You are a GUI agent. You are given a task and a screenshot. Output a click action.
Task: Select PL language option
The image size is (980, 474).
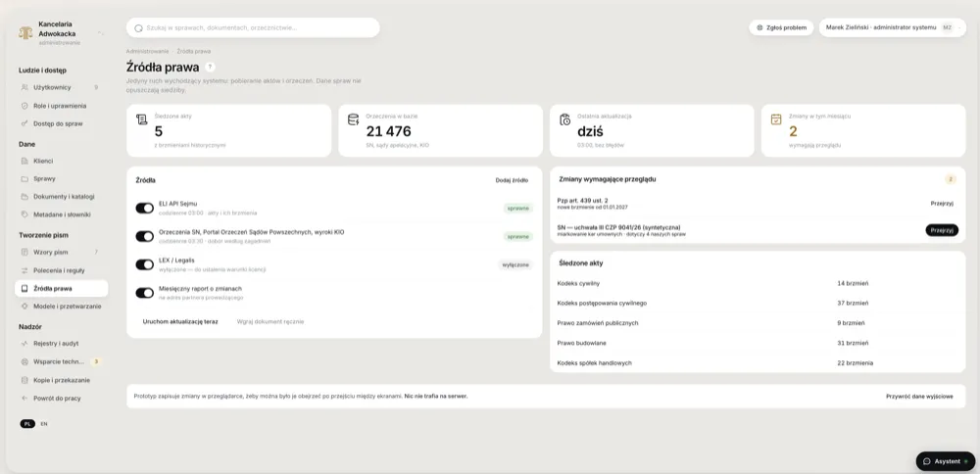pyautogui.click(x=27, y=424)
